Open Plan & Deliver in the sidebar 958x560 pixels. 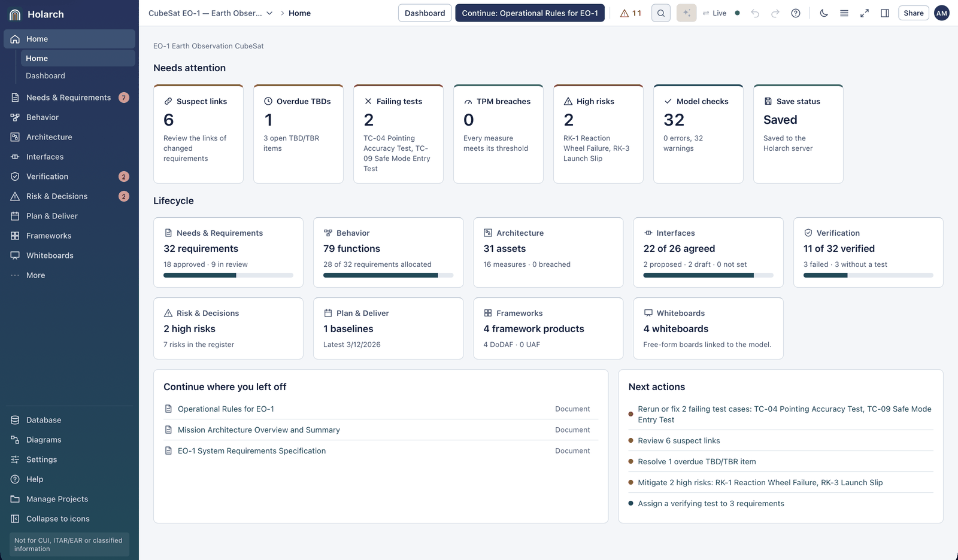point(69,216)
